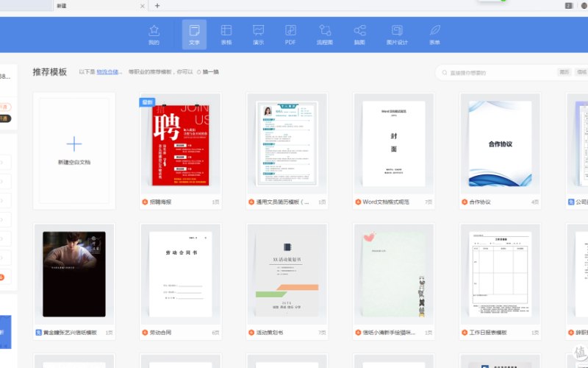Click the 6页 page count on 劳动合同
588x368 pixels.
pyautogui.click(x=215, y=333)
